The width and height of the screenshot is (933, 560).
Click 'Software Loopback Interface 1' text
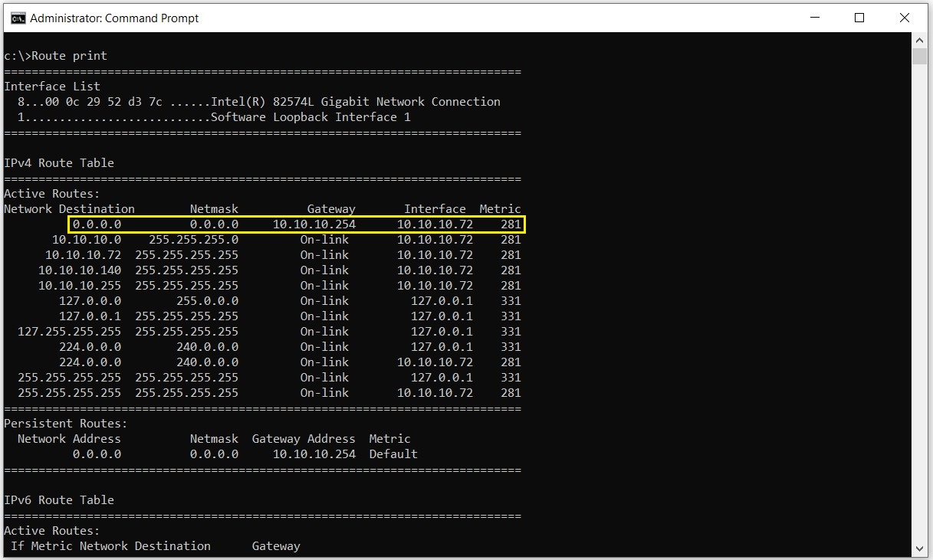click(310, 117)
